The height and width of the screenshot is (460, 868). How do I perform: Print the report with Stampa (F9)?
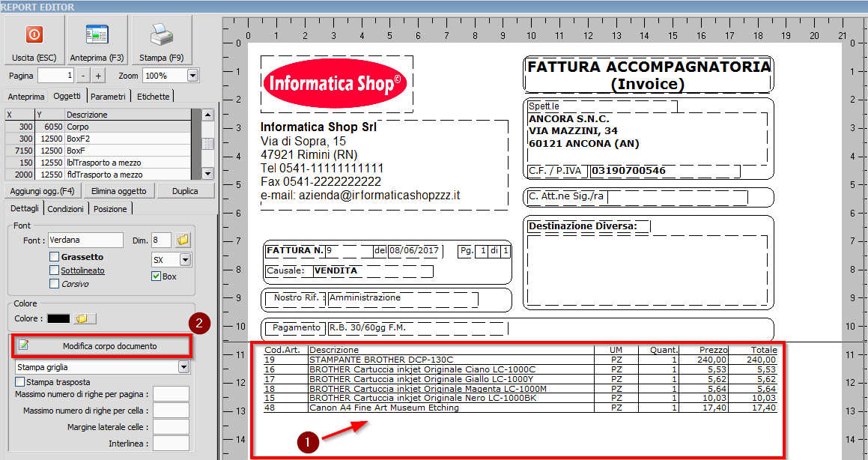click(162, 40)
